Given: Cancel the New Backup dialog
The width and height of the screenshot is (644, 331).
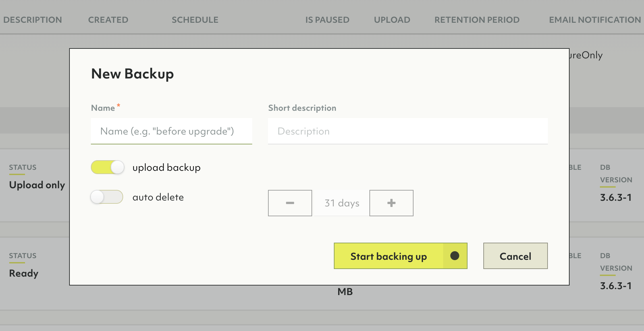Looking at the screenshot, I should click(515, 256).
